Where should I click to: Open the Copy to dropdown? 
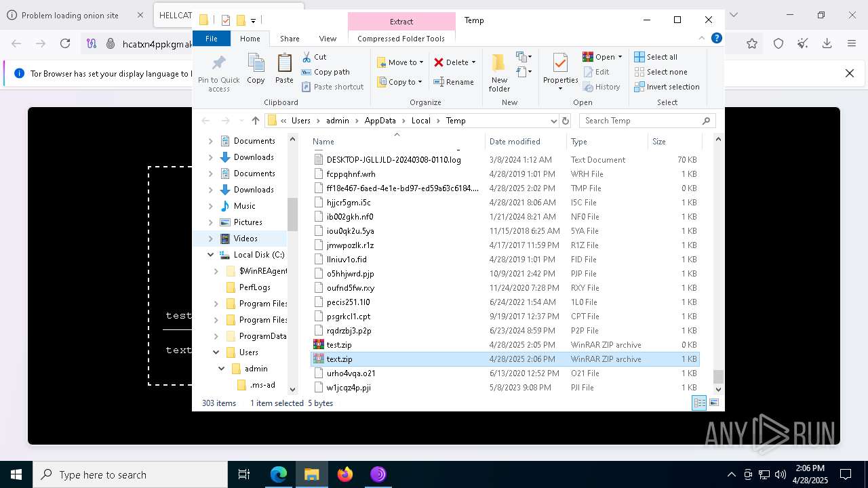coord(400,82)
